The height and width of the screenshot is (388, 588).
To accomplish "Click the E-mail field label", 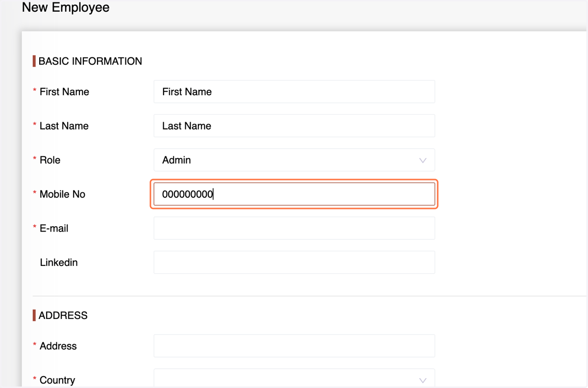I will click(x=54, y=229).
